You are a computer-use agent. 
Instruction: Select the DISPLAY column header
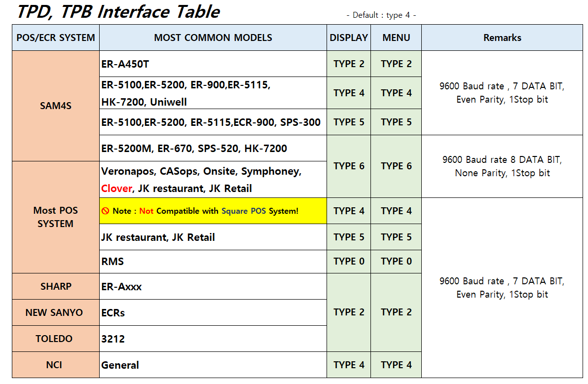(349, 38)
